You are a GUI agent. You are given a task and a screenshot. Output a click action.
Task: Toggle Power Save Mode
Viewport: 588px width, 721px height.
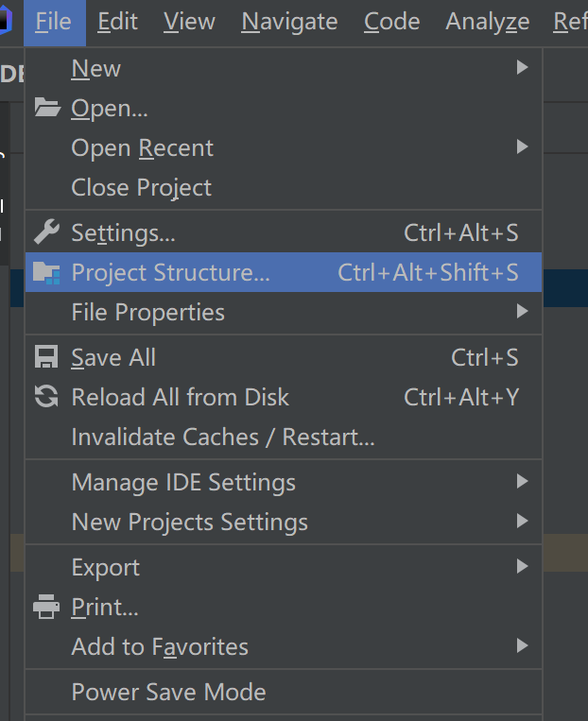[168, 692]
